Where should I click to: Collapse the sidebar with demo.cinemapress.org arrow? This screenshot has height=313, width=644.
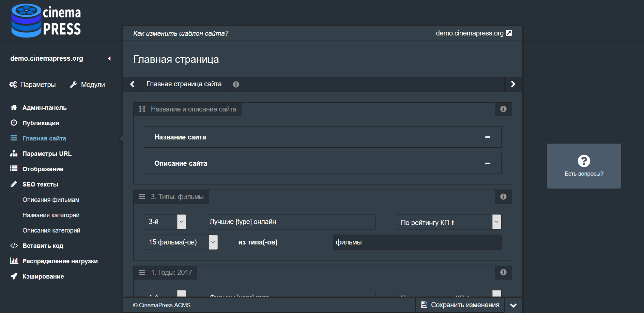(x=109, y=59)
